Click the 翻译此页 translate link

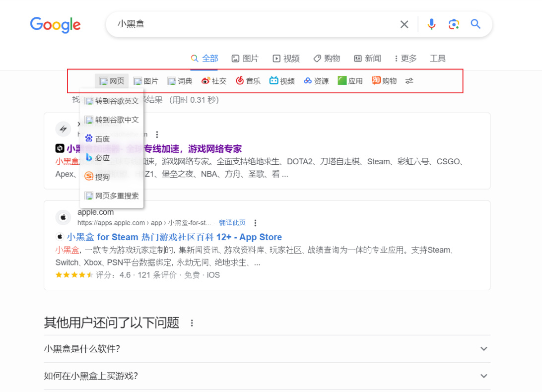[x=232, y=223]
